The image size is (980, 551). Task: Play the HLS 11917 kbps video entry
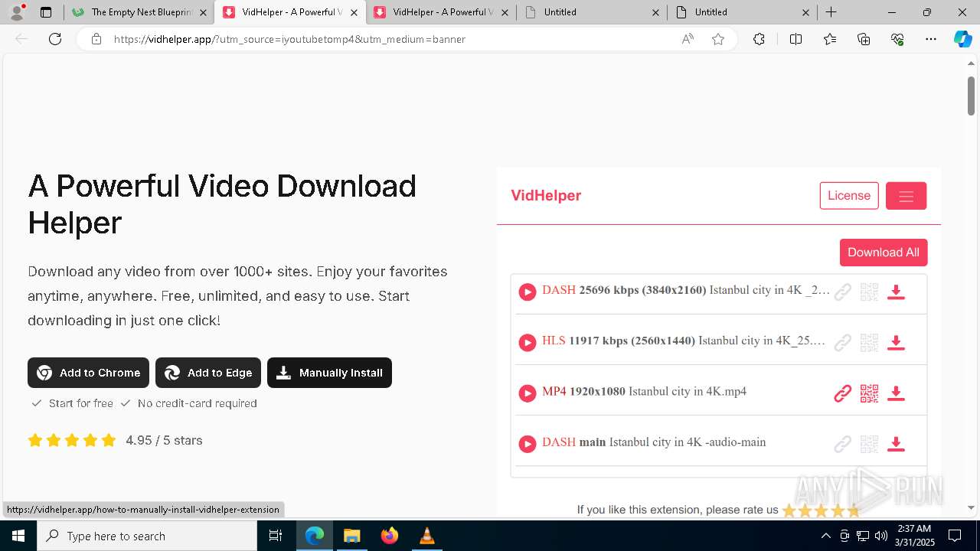pyautogui.click(x=528, y=342)
